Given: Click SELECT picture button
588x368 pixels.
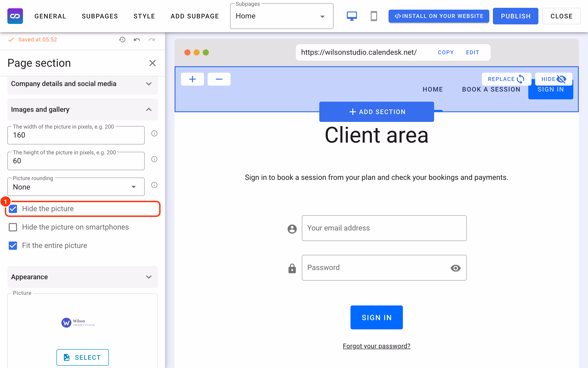Looking at the screenshot, I should (x=83, y=357).
